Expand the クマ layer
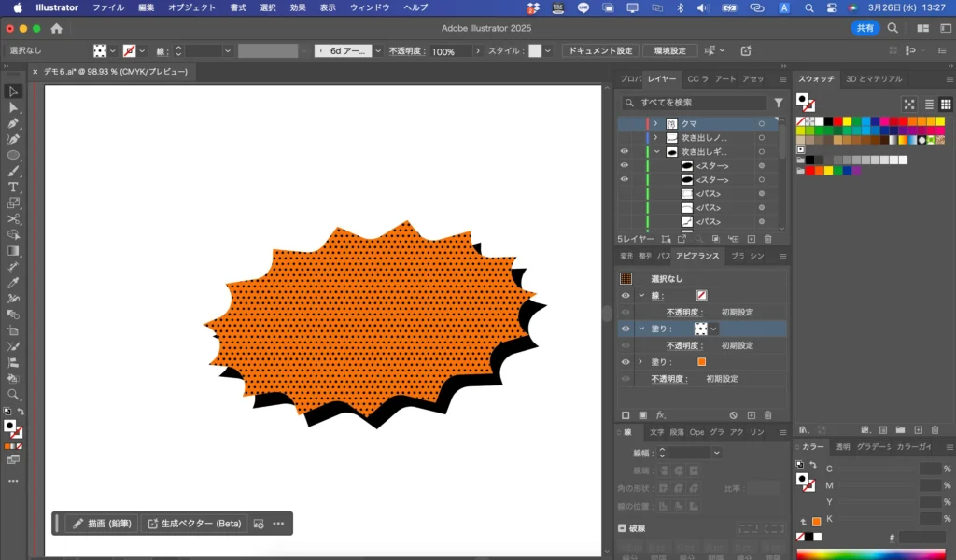 coord(655,123)
